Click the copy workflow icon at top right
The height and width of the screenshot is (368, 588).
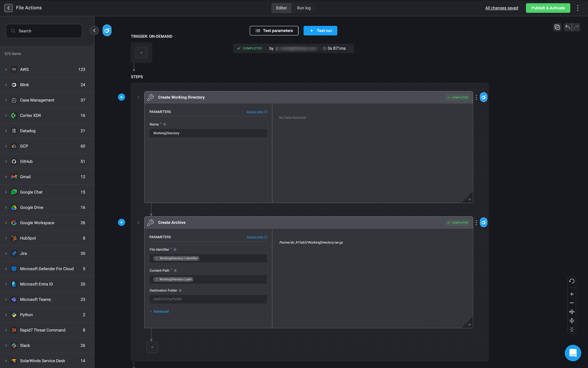557,27
